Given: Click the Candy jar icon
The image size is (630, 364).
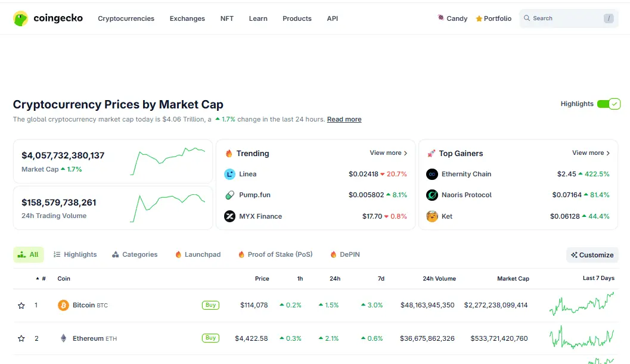Looking at the screenshot, I should (440, 18).
